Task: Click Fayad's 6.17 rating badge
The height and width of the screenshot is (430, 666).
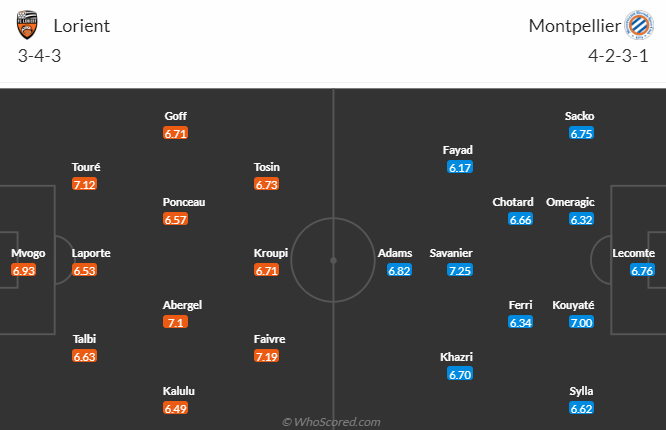Action: point(459,167)
